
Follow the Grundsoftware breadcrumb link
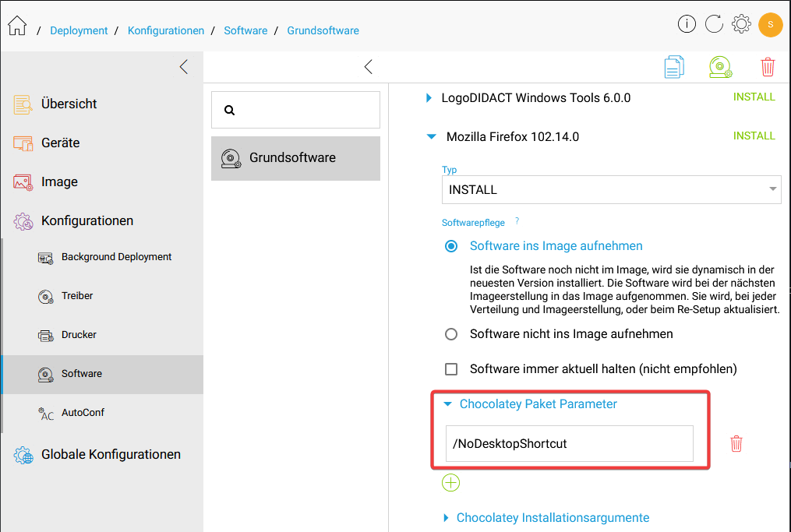323,30
